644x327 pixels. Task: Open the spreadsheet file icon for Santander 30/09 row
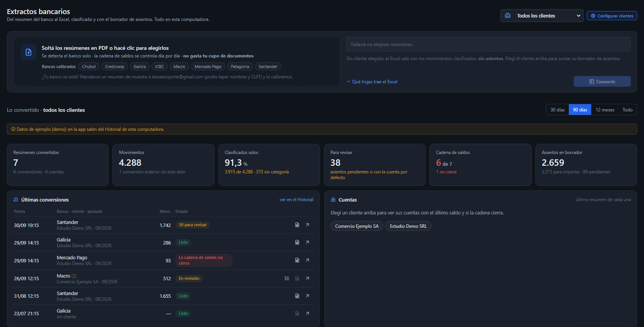[297, 225]
